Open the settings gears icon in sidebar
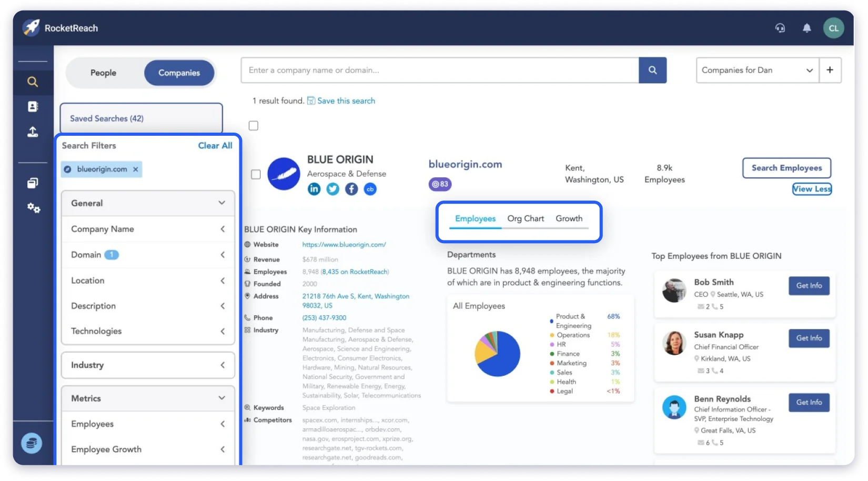Viewport: 868px width, 481px height. tap(33, 208)
